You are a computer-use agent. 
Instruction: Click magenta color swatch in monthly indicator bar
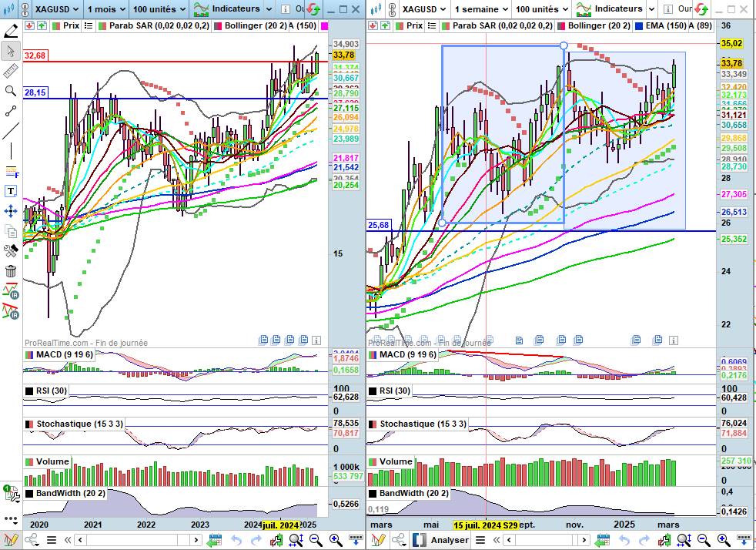click(x=324, y=25)
